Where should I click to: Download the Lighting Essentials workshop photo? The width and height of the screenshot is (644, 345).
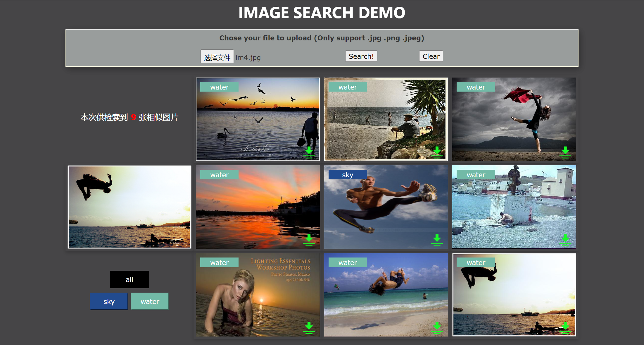point(309,328)
